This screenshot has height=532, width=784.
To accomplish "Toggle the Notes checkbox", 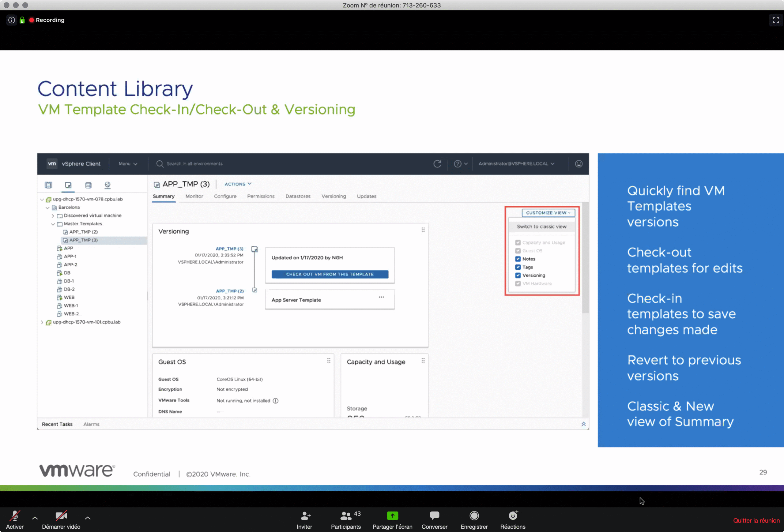I will pyautogui.click(x=518, y=259).
